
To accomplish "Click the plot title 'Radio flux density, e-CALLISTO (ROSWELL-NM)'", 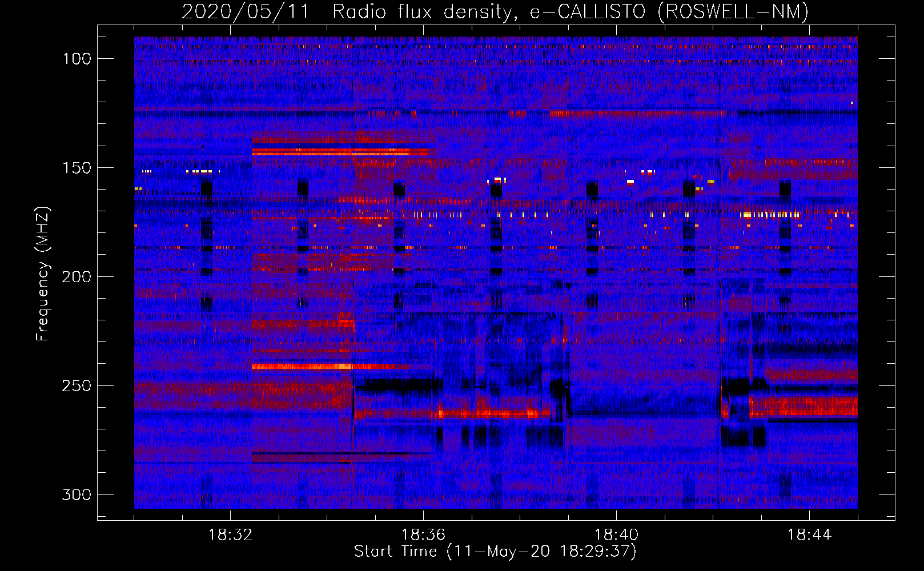I will [x=571, y=12].
